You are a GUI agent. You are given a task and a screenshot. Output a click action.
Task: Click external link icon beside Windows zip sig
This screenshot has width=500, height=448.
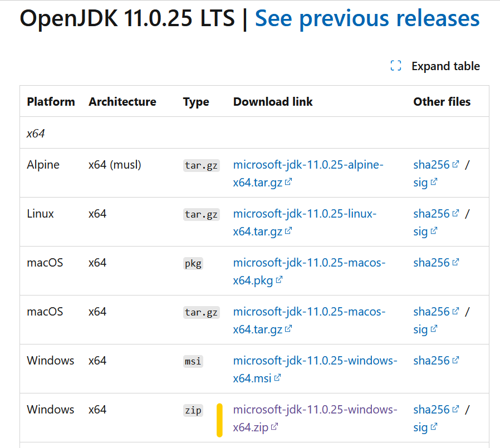(434, 427)
